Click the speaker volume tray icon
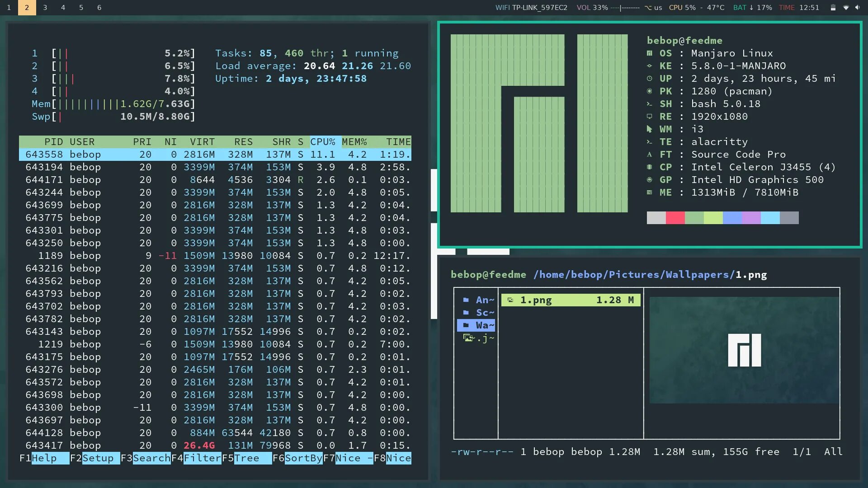 pyautogui.click(x=858, y=8)
